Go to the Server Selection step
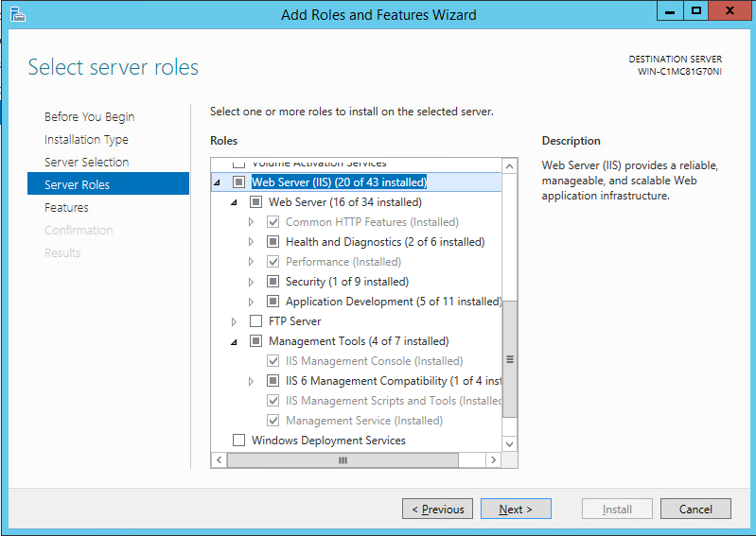The height and width of the screenshot is (536, 756). (x=87, y=162)
